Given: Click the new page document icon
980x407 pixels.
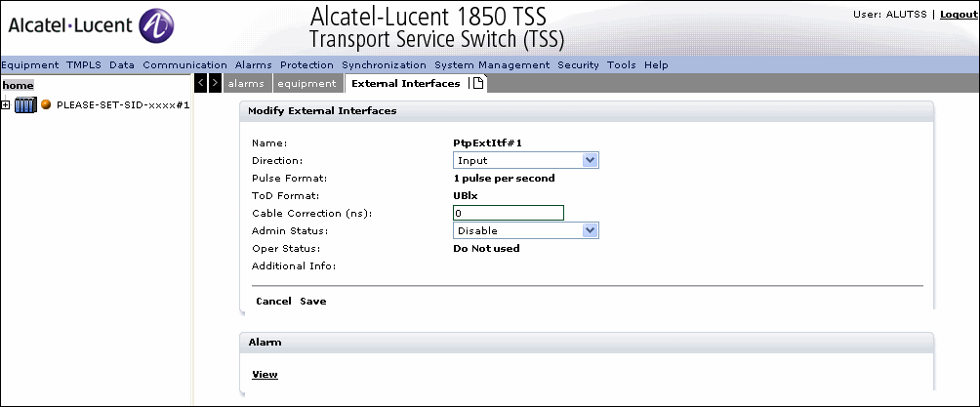Looking at the screenshot, I should [478, 83].
